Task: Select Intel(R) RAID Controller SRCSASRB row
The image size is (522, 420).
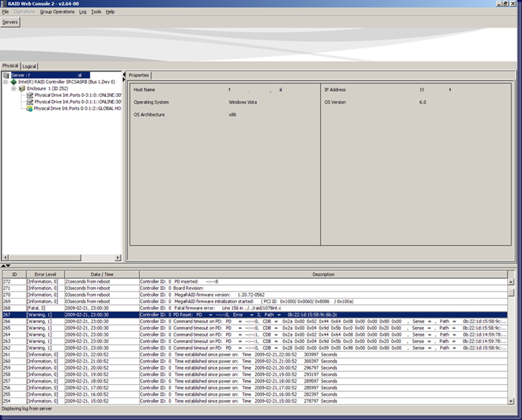Action: point(66,82)
